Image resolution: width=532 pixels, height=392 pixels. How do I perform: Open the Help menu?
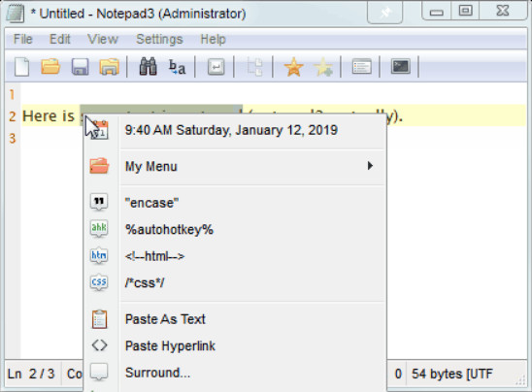click(x=213, y=40)
